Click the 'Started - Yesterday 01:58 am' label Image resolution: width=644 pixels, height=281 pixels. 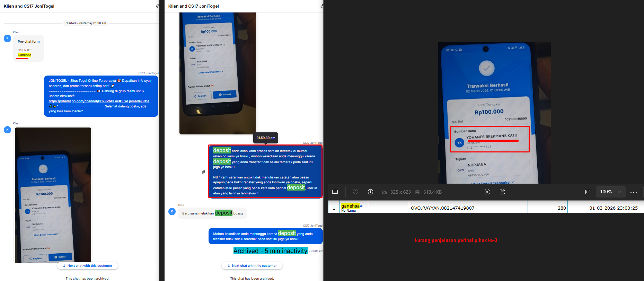pyautogui.click(x=86, y=23)
